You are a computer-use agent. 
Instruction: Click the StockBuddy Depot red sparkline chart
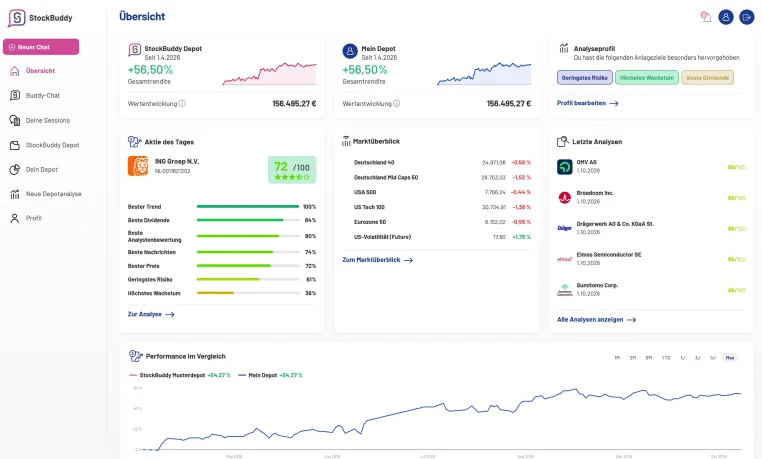[x=270, y=73]
